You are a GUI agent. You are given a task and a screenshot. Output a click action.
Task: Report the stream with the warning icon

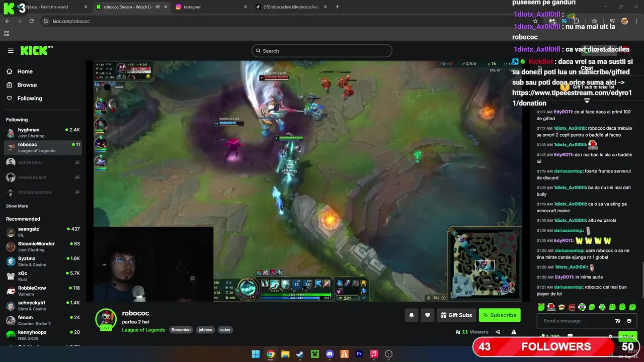point(514,332)
